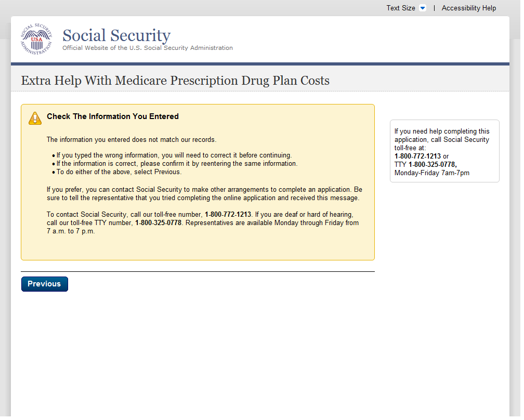The image size is (524, 420).
Task: Click toll-free number 1-800-772-1213 in the warning box
Action: coord(228,215)
